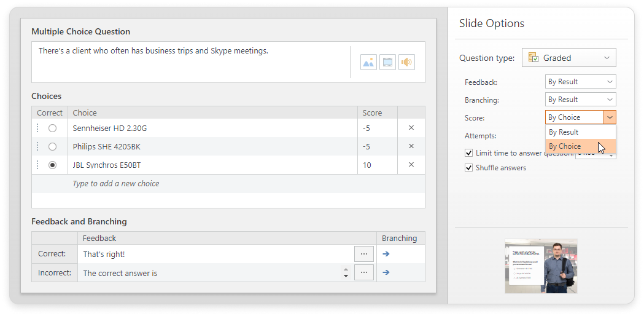Choose By Result in Score list
This screenshot has width=644, height=316.
[580, 132]
